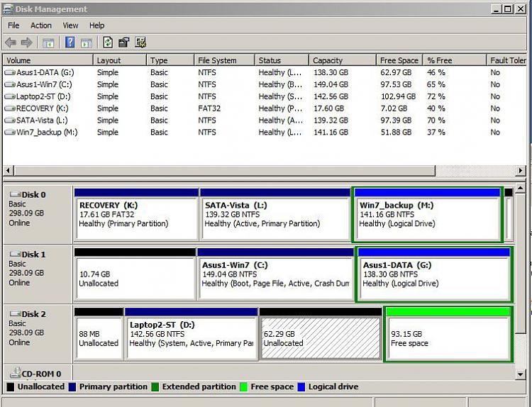The image size is (532, 407).
Task: Sort by the File System column header
Action: click(224, 60)
